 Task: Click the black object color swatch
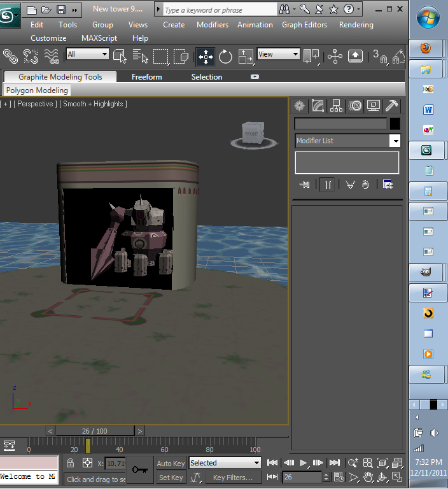pos(395,124)
